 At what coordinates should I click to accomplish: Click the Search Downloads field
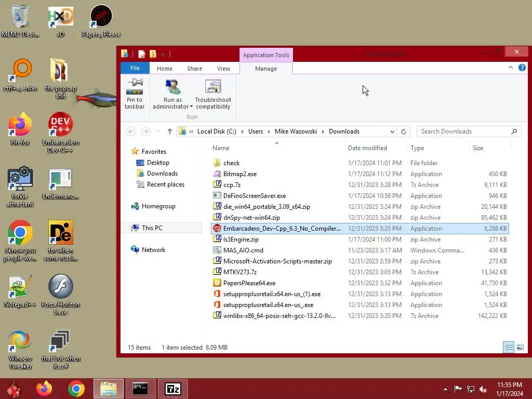coord(469,131)
